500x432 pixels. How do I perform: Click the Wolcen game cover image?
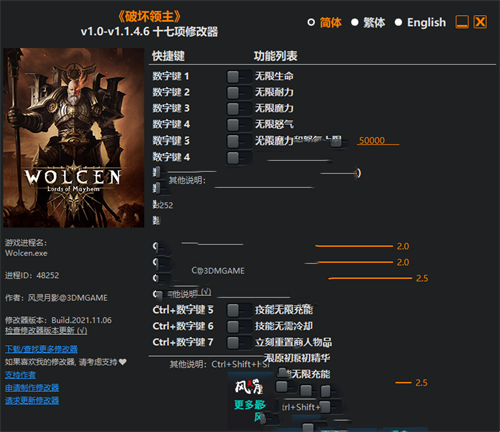(x=74, y=138)
